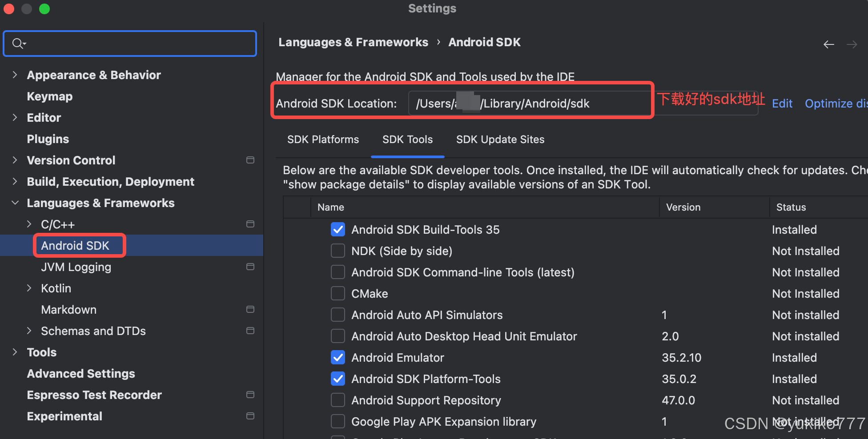Click Not Installed status of CMake

click(806, 294)
